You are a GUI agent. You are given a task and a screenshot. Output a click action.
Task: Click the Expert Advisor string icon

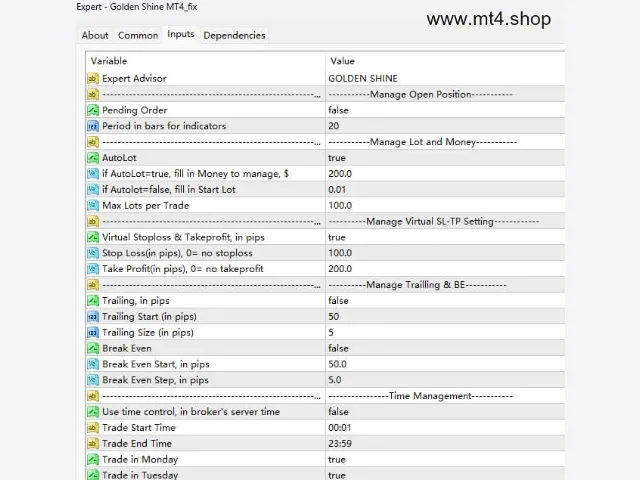click(x=93, y=78)
